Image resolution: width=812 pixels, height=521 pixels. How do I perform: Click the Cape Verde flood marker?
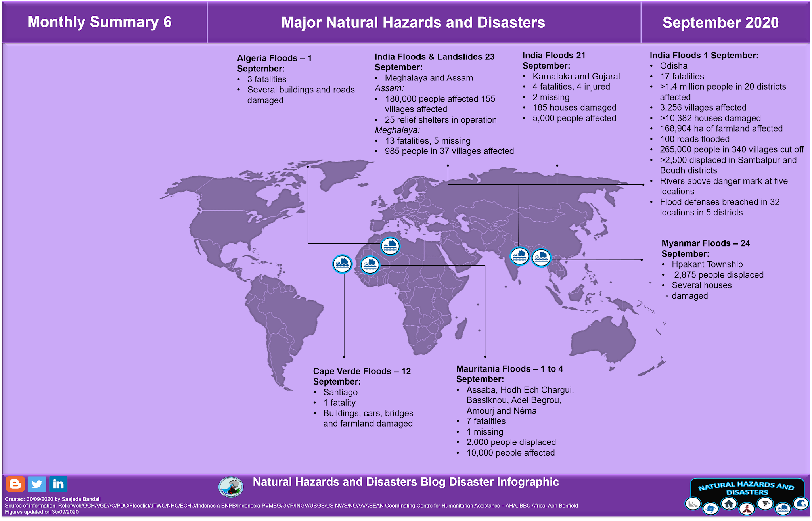(x=342, y=264)
